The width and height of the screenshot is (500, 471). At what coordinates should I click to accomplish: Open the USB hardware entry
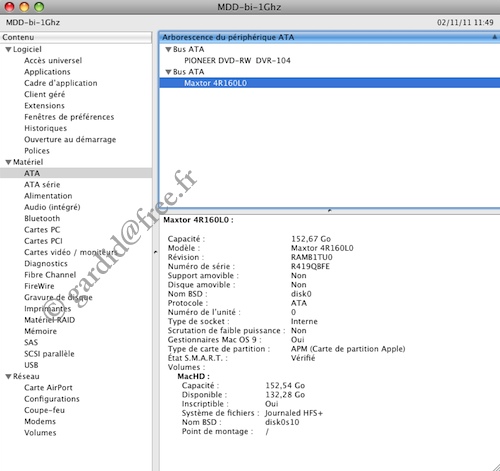click(31, 365)
